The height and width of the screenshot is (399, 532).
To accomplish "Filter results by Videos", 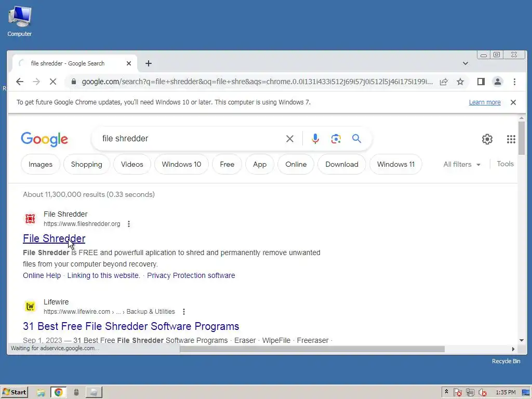I will click(132, 164).
